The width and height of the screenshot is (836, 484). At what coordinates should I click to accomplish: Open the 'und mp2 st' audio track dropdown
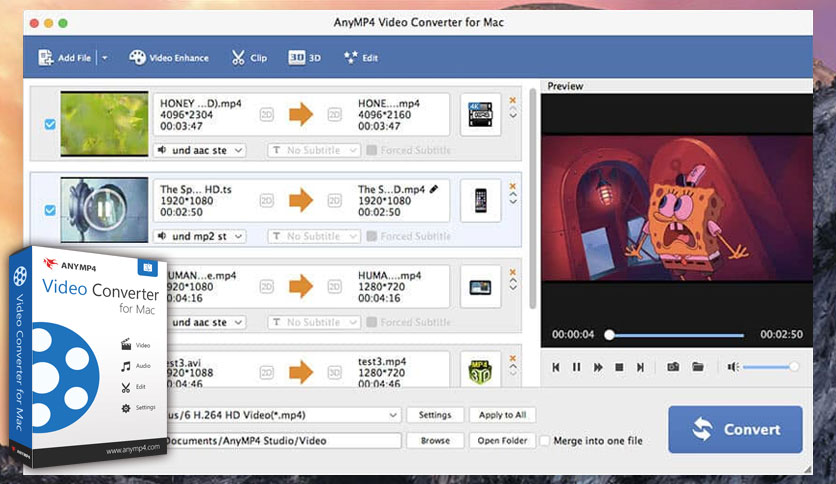tap(200, 236)
